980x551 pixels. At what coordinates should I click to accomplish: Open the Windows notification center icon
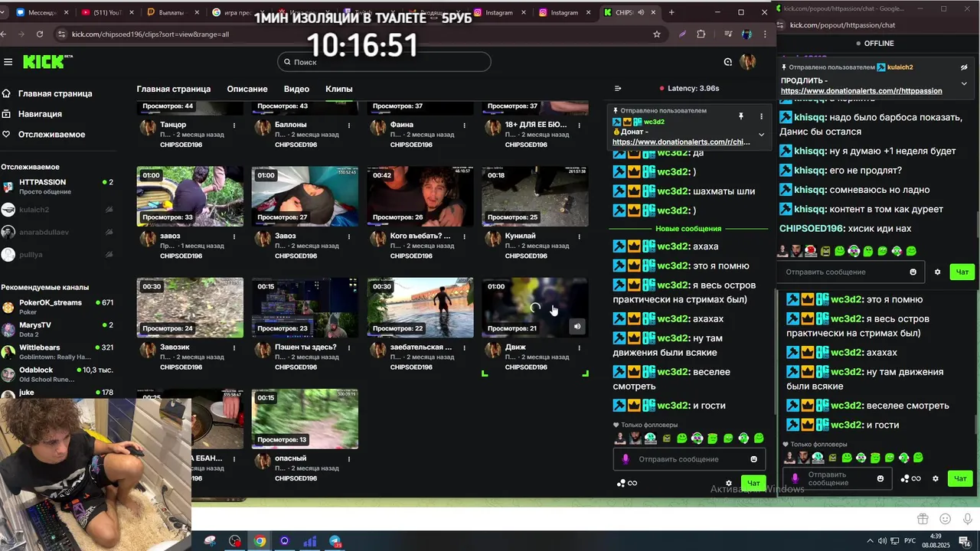click(966, 541)
